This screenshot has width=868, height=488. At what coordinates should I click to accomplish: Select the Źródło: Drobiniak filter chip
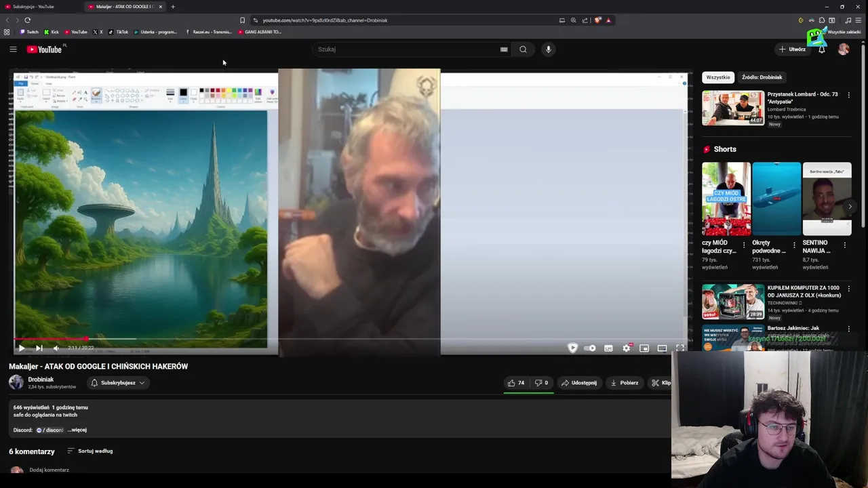pos(762,77)
